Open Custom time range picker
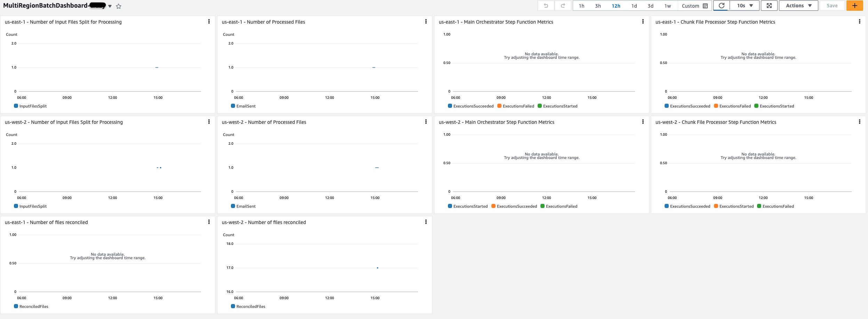Viewport: 868px width, 319px height. (x=694, y=6)
